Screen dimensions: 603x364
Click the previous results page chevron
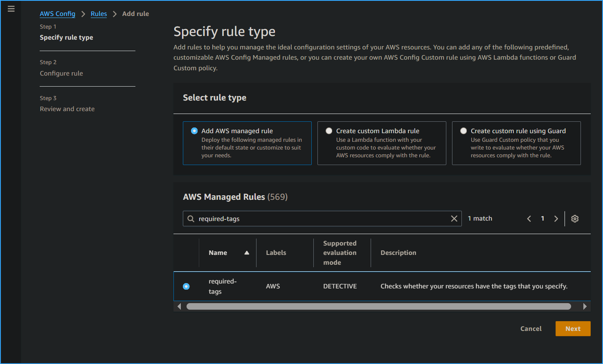click(x=529, y=219)
